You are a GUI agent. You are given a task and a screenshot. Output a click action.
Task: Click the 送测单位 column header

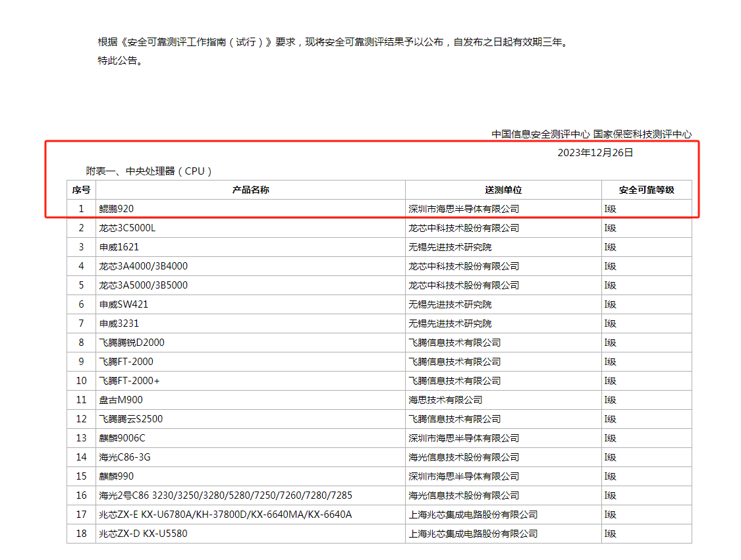[x=503, y=190]
